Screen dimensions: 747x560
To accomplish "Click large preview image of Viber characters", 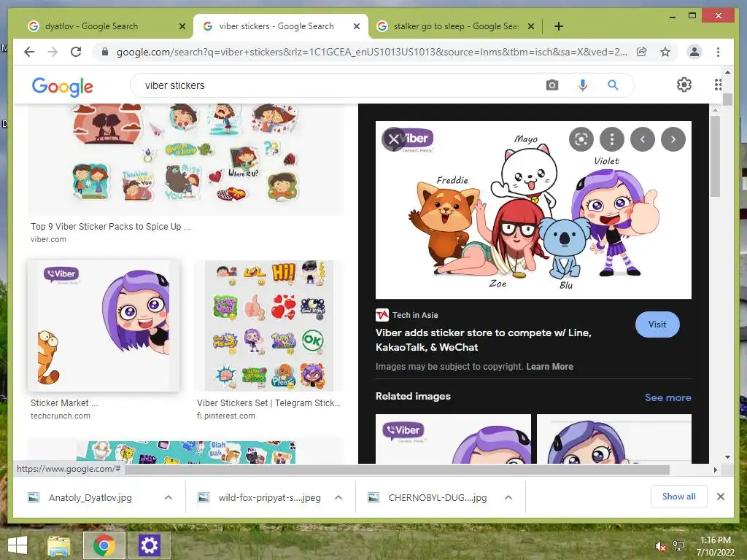I will pos(533,210).
